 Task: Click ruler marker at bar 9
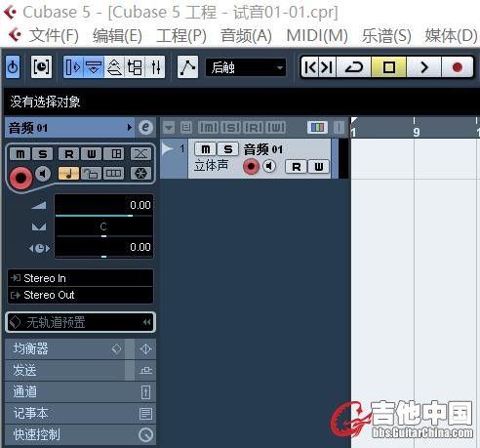(x=417, y=132)
